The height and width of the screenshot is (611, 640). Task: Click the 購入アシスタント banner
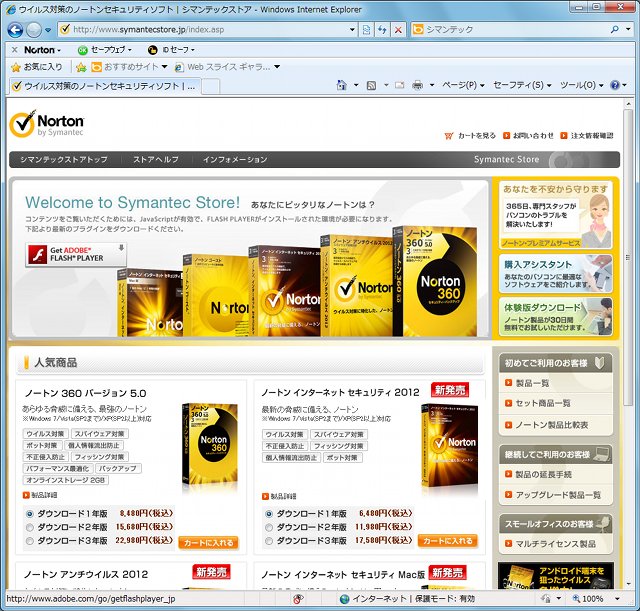coord(555,274)
